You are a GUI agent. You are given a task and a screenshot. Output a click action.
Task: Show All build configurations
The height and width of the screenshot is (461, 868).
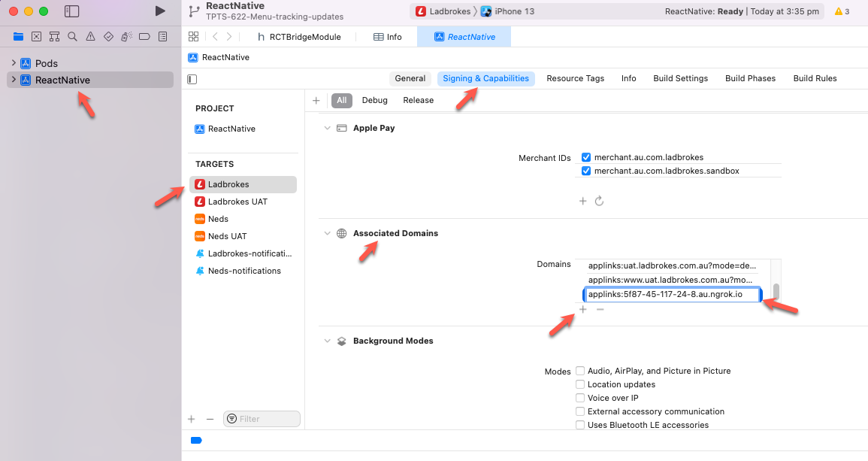[x=341, y=100]
